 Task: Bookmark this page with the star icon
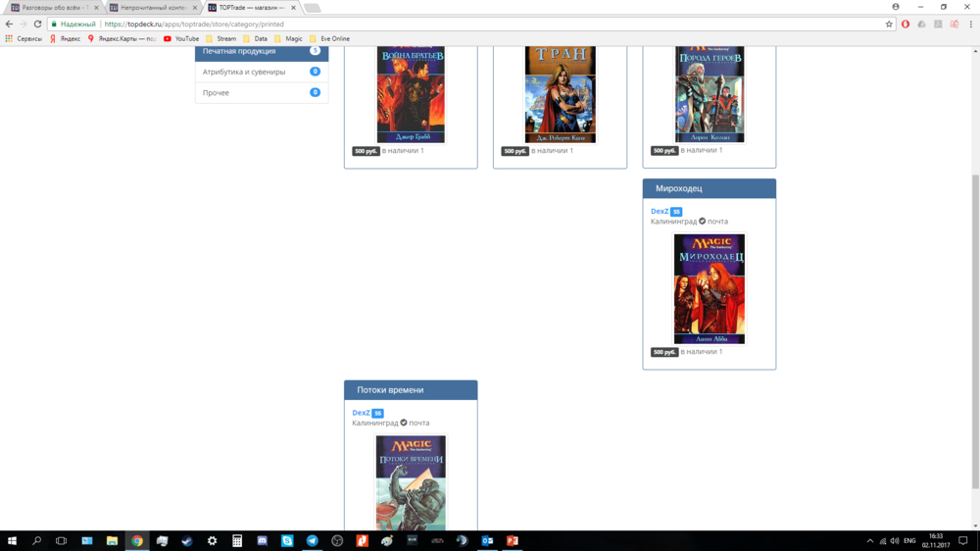(x=889, y=24)
